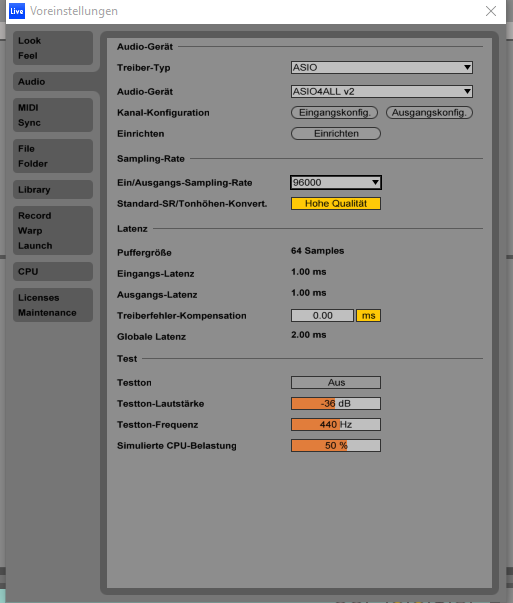Toggle the Testton Aus switch
This screenshot has height=603, width=513.
[x=336, y=382]
